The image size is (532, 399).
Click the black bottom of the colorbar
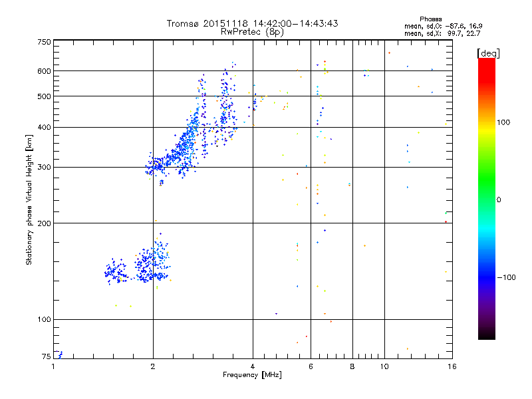[x=487, y=334]
